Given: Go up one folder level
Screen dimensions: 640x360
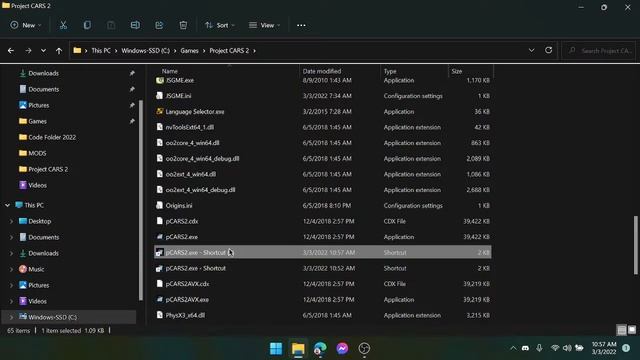Looking at the screenshot, I should click(59, 51).
